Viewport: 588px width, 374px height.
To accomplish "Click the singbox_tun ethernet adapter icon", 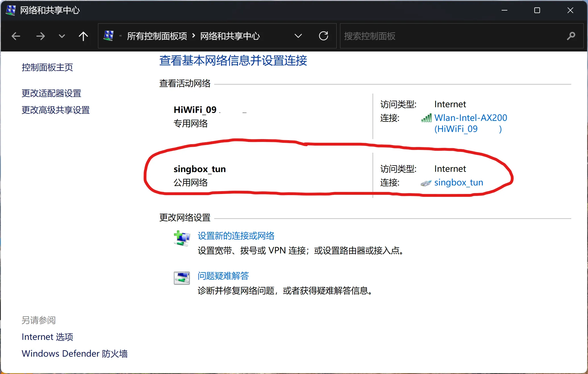I will tap(426, 183).
